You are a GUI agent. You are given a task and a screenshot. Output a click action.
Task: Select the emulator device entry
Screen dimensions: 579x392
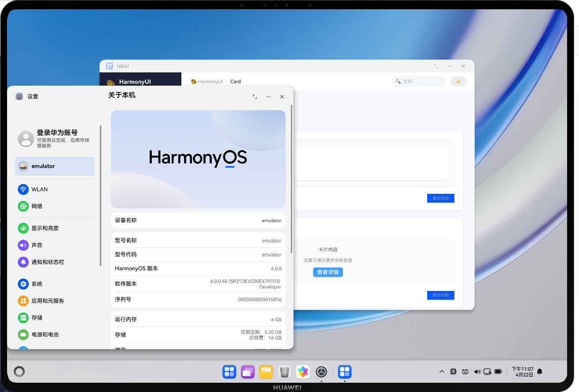point(55,166)
